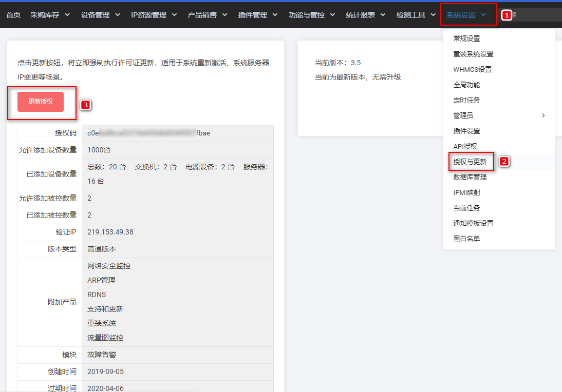Open the 产品销售 menu
This screenshot has height=392, width=562.
(x=208, y=15)
